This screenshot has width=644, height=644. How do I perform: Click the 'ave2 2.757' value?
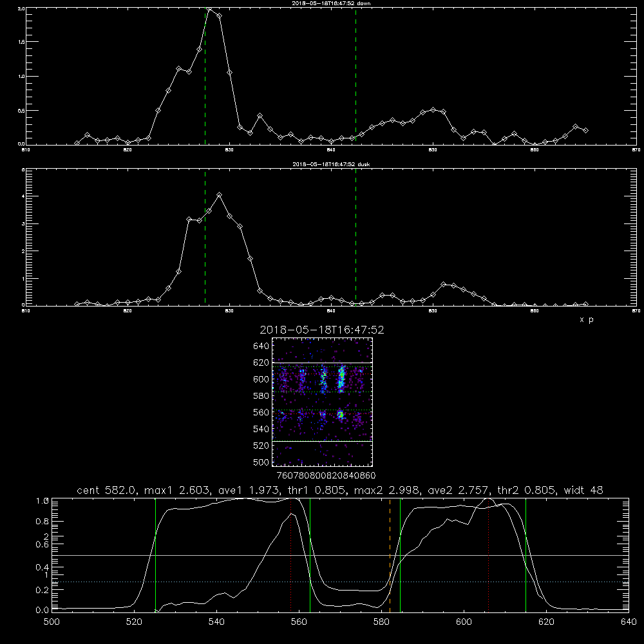[x=459, y=490]
